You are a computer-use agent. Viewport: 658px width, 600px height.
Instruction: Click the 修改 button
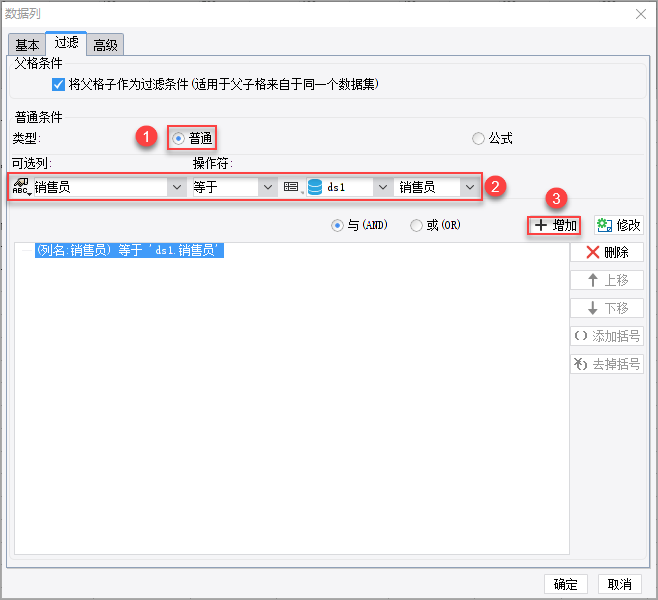[619, 225]
